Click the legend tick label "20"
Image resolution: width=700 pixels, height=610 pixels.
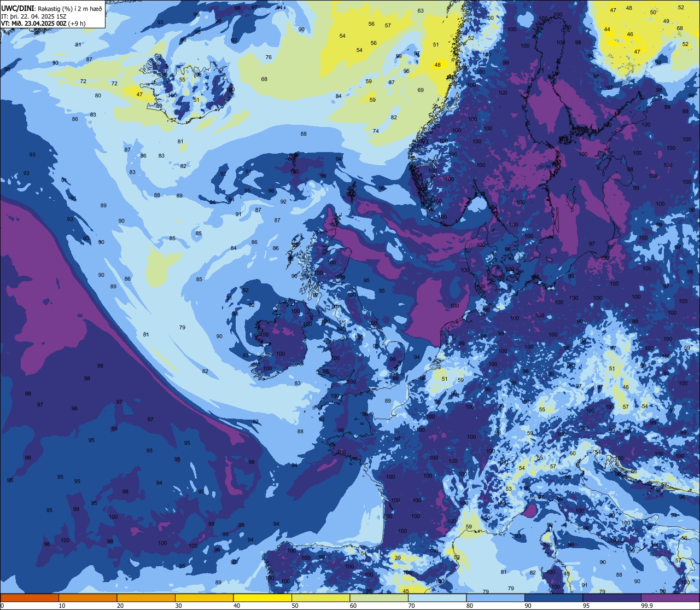pos(120,606)
